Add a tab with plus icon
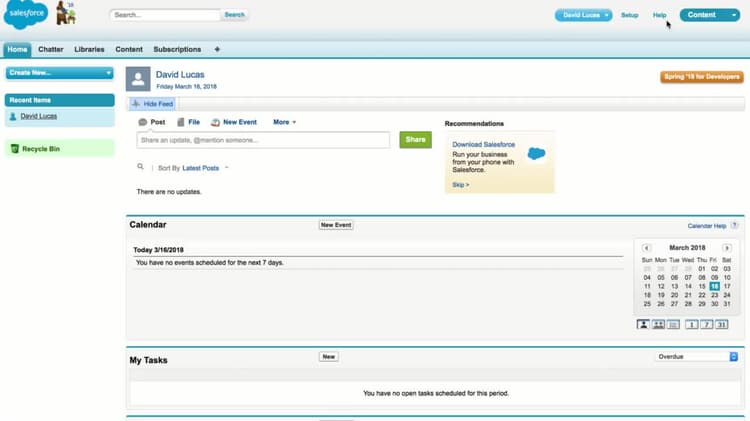 217,49
